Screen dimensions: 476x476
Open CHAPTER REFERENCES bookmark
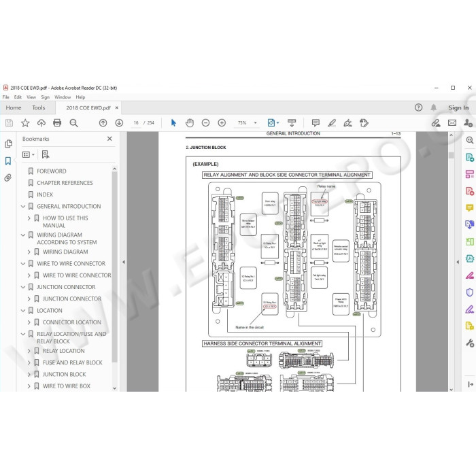[x=65, y=183]
